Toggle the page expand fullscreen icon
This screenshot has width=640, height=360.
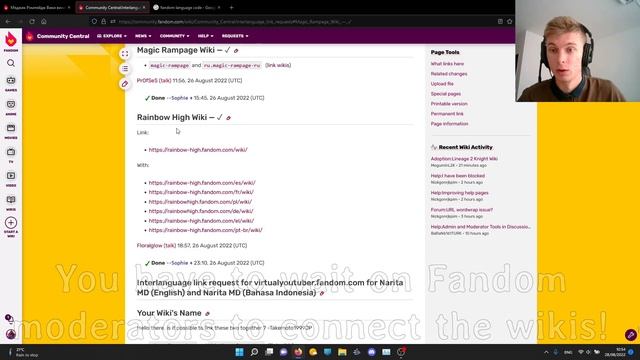coord(125,54)
